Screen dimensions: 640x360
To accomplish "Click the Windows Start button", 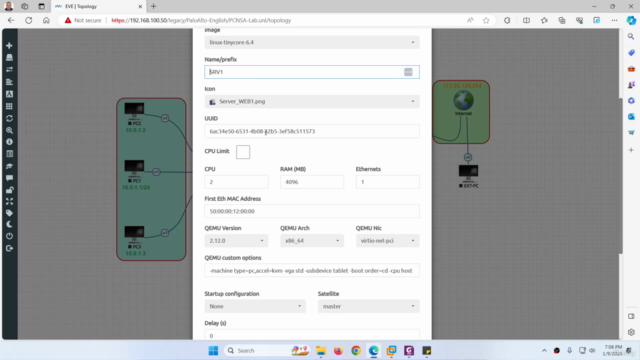I will 213,351.
